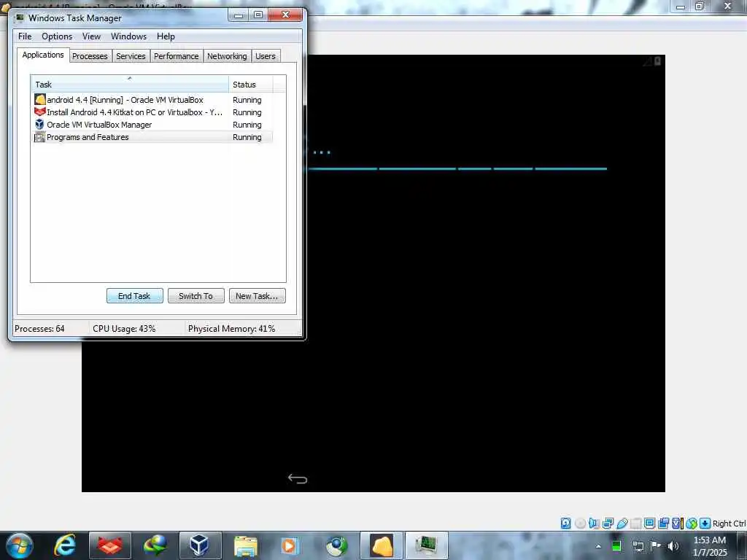Switch to the Services tab
The image size is (747, 560).
coord(131,56)
